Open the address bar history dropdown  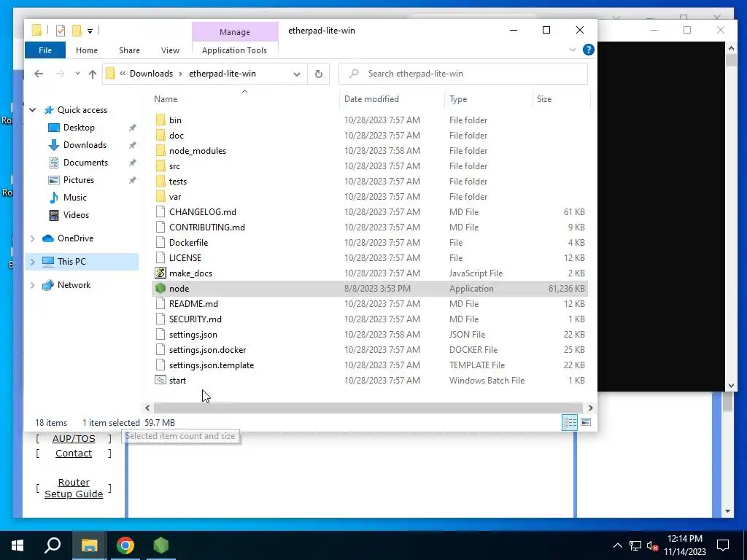(x=297, y=74)
